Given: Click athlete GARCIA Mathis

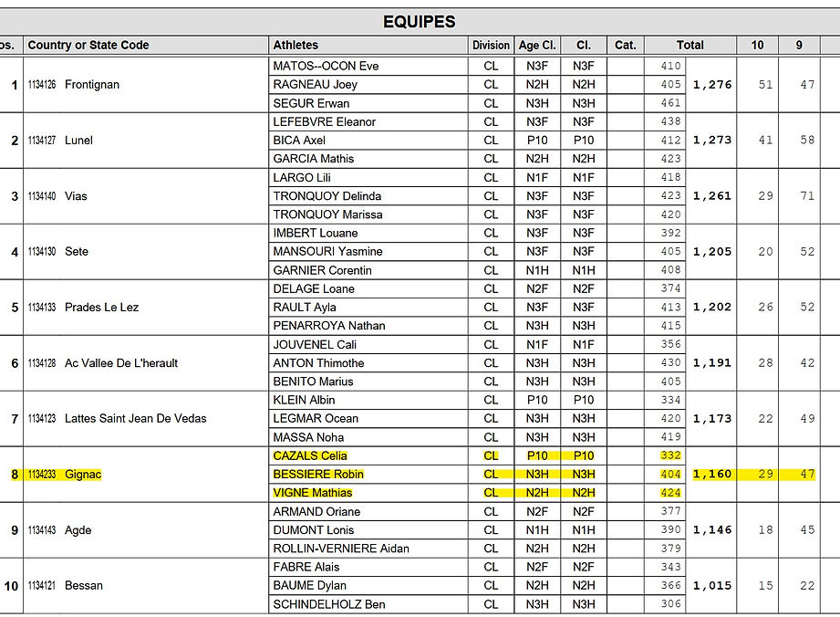Looking at the screenshot, I should pos(314,159).
